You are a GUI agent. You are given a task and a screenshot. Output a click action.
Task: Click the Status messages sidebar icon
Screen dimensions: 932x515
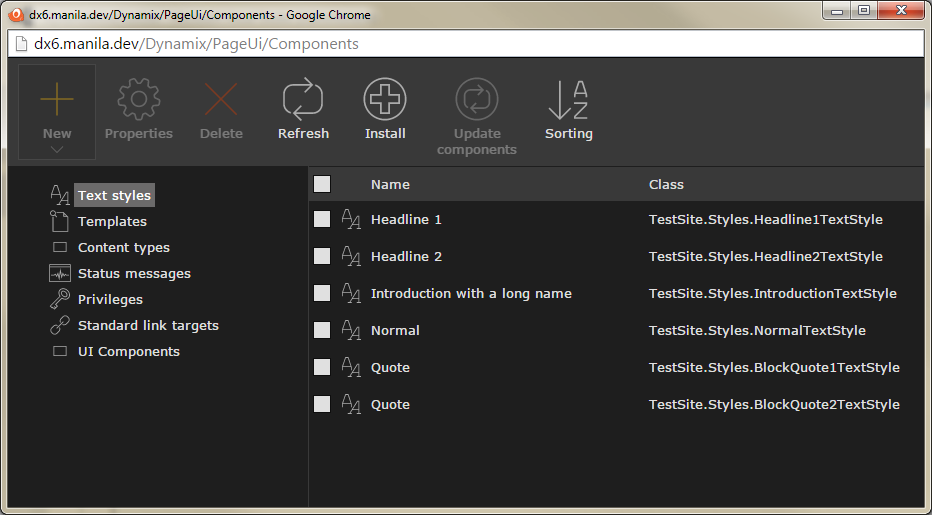[x=60, y=273]
